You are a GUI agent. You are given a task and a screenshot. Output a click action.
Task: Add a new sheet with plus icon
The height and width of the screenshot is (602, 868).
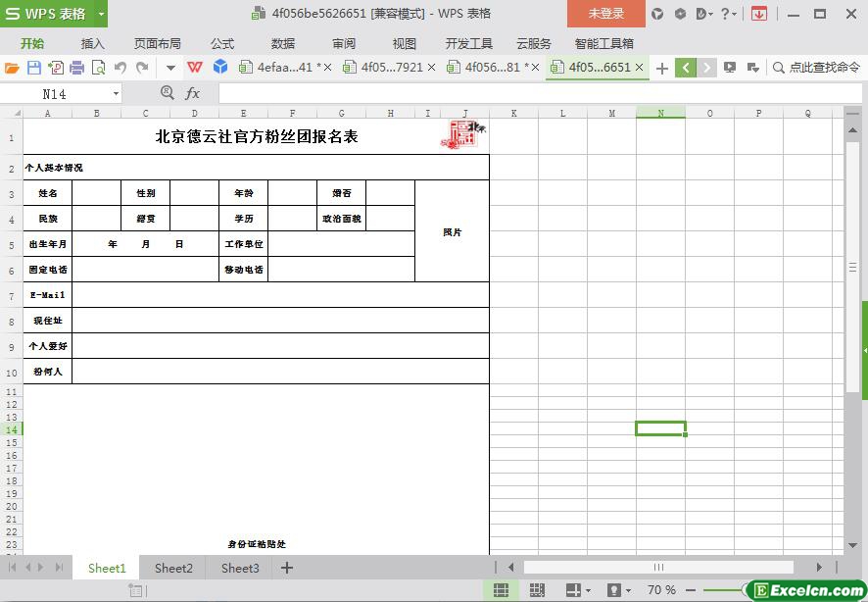point(287,568)
